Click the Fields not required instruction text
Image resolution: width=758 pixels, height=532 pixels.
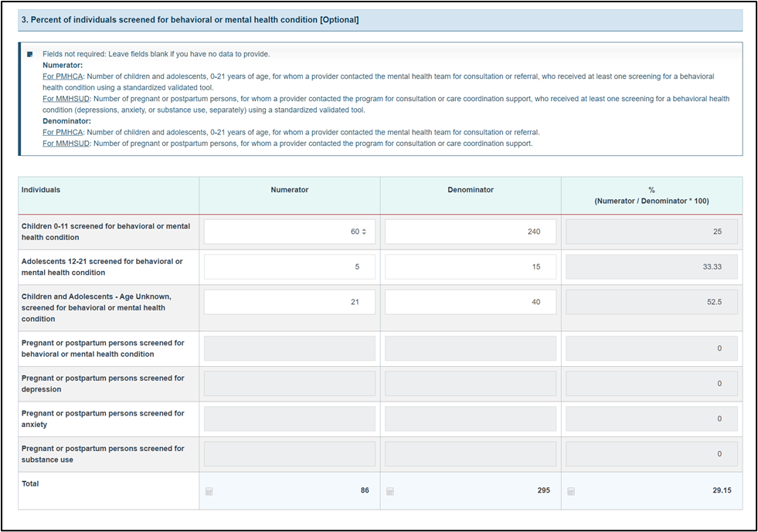click(x=156, y=54)
